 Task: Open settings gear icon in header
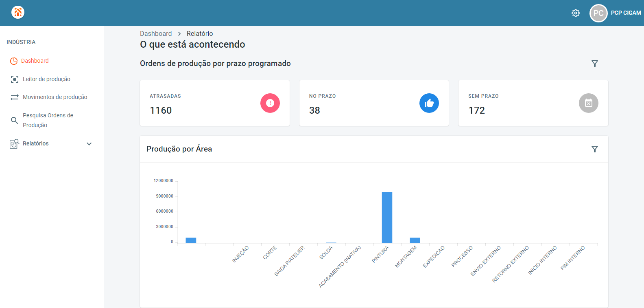click(575, 13)
